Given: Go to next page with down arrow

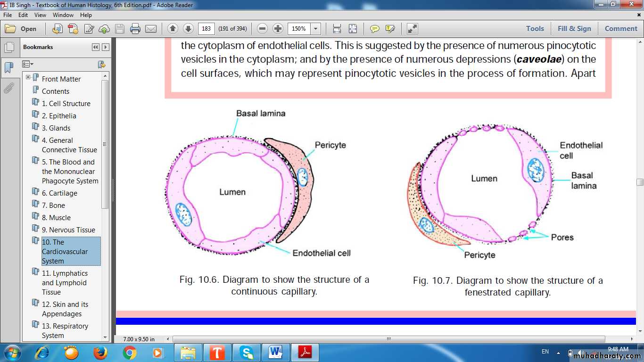Looking at the screenshot, I should coord(188,29).
